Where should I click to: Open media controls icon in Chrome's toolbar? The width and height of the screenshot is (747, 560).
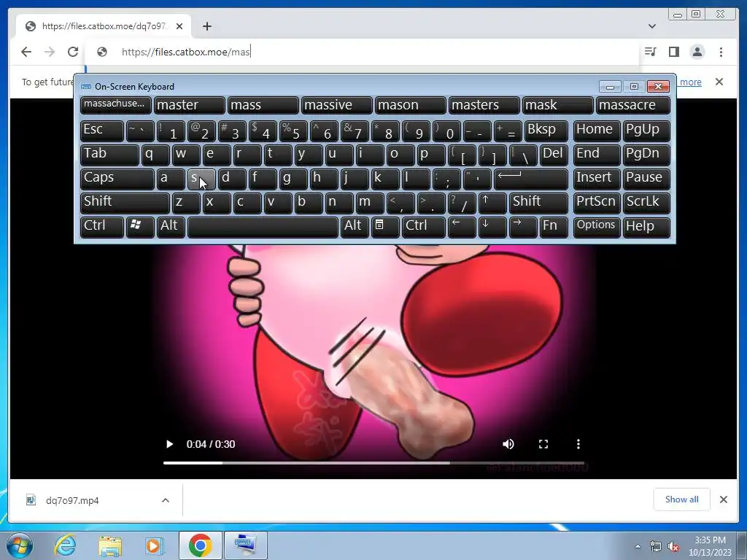click(x=650, y=52)
